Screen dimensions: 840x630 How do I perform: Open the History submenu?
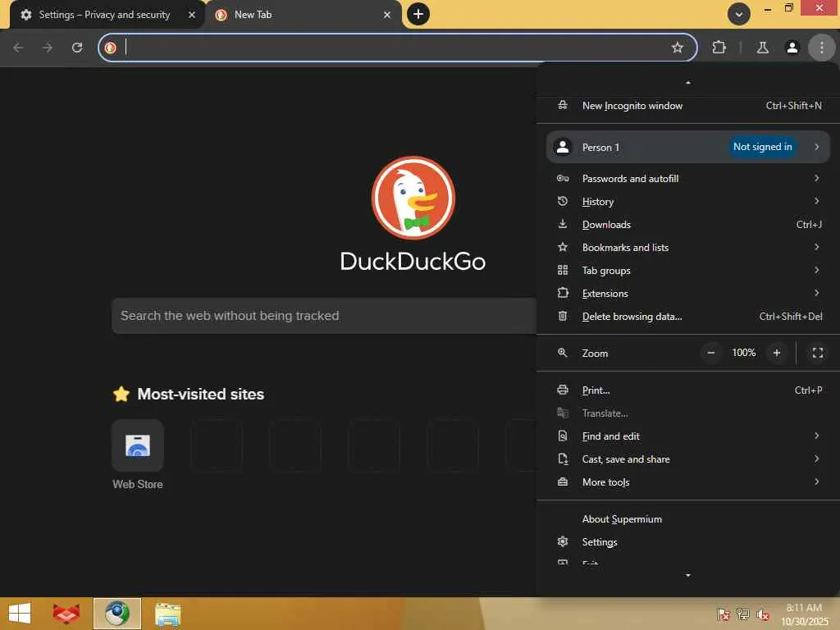coord(688,202)
